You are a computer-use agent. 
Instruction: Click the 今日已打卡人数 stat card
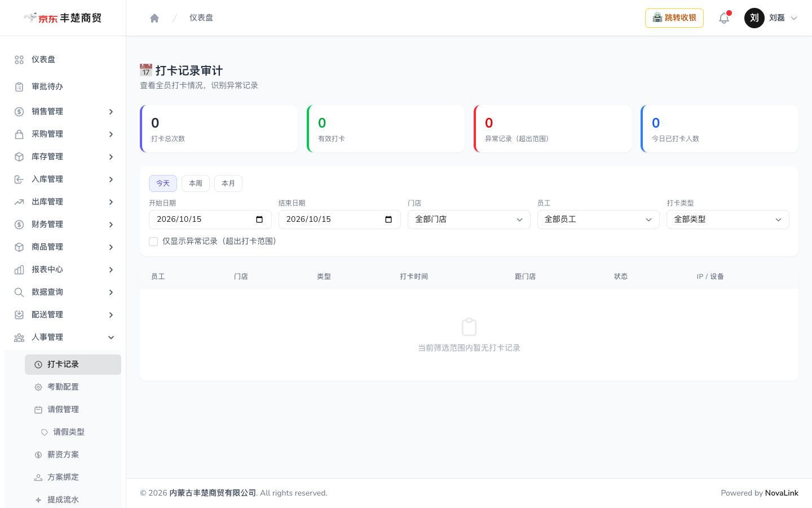coord(720,129)
